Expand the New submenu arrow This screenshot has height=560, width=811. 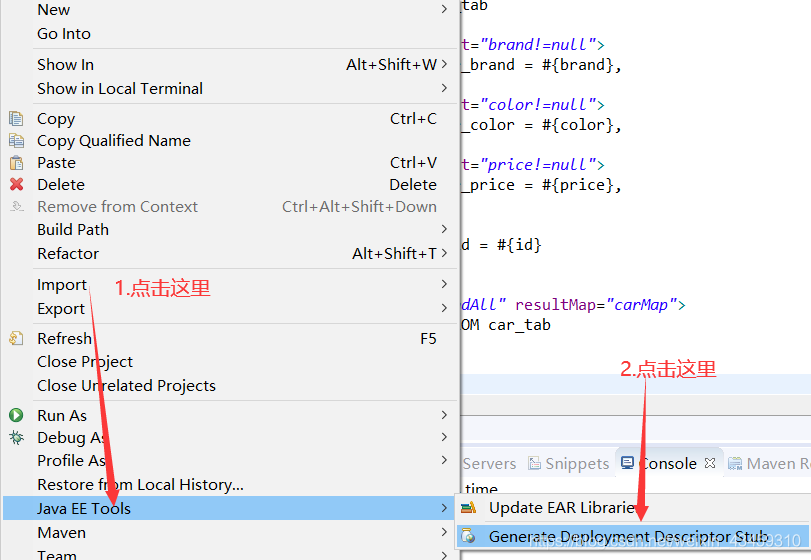click(444, 9)
